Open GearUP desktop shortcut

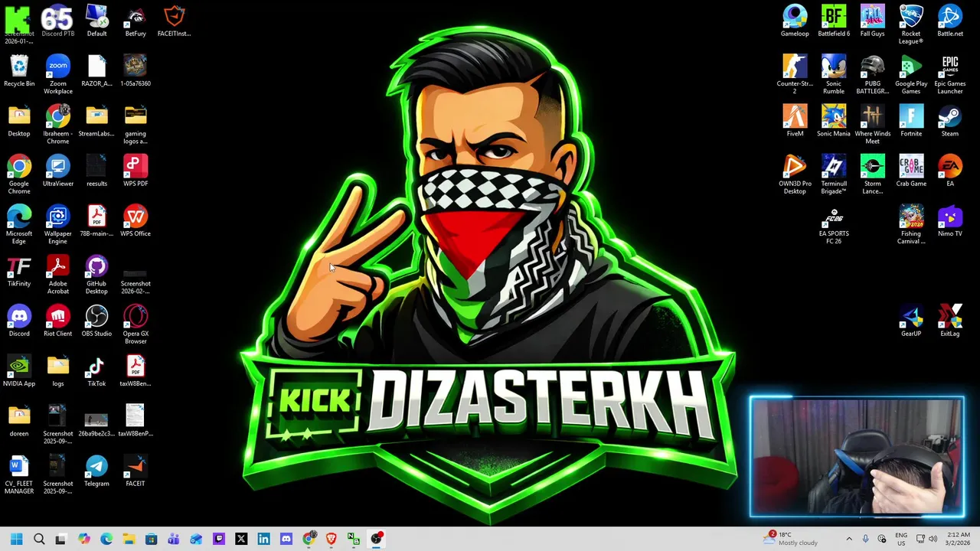pyautogui.click(x=911, y=320)
